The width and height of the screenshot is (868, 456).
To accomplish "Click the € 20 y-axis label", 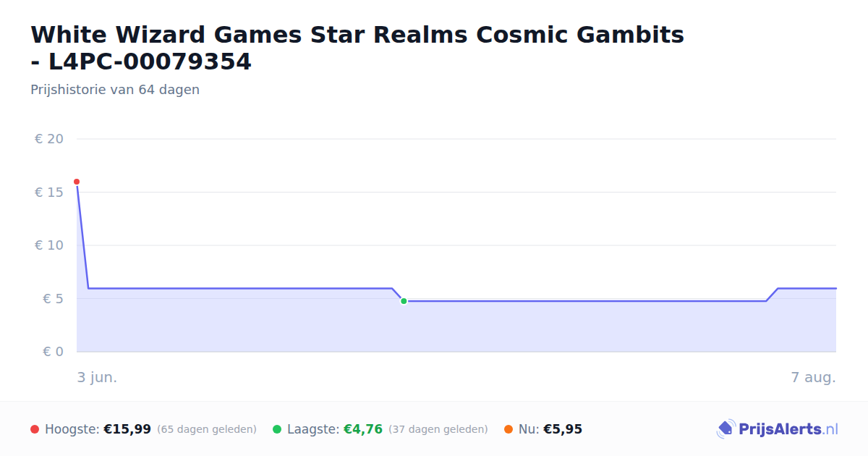I will (49, 139).
